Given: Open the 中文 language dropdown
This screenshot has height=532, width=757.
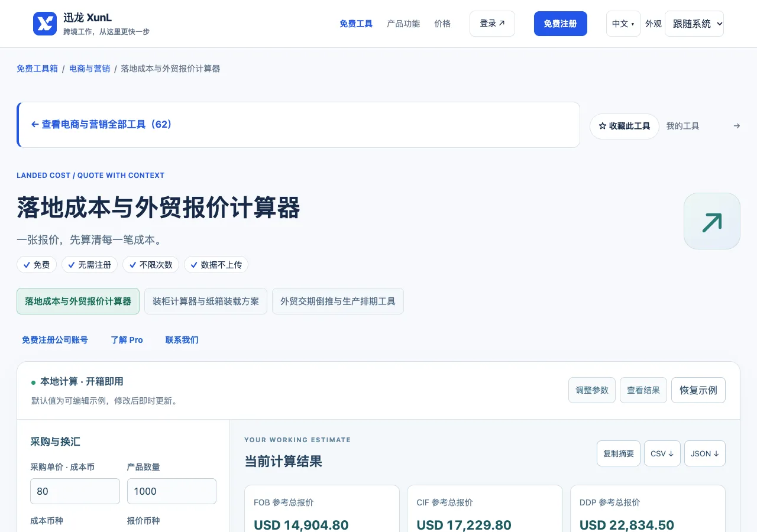Looking at the screenshot, I should coord(623,24).
